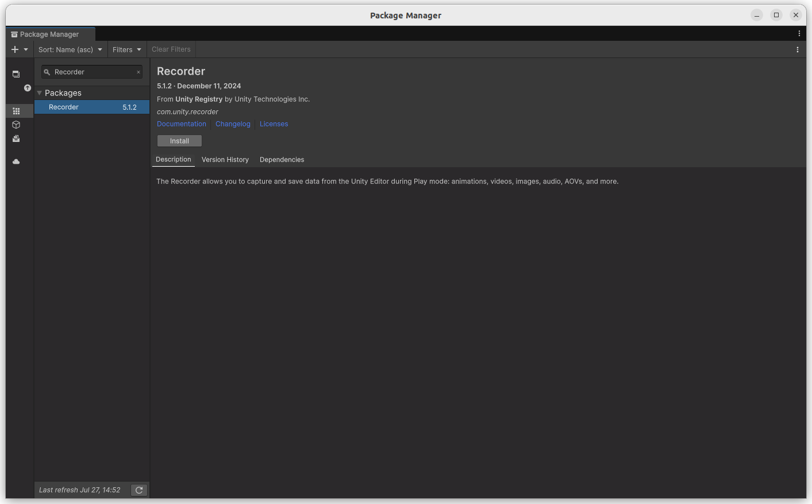Refresh the package list
This screenshot has height=504, width=812.
139,490
